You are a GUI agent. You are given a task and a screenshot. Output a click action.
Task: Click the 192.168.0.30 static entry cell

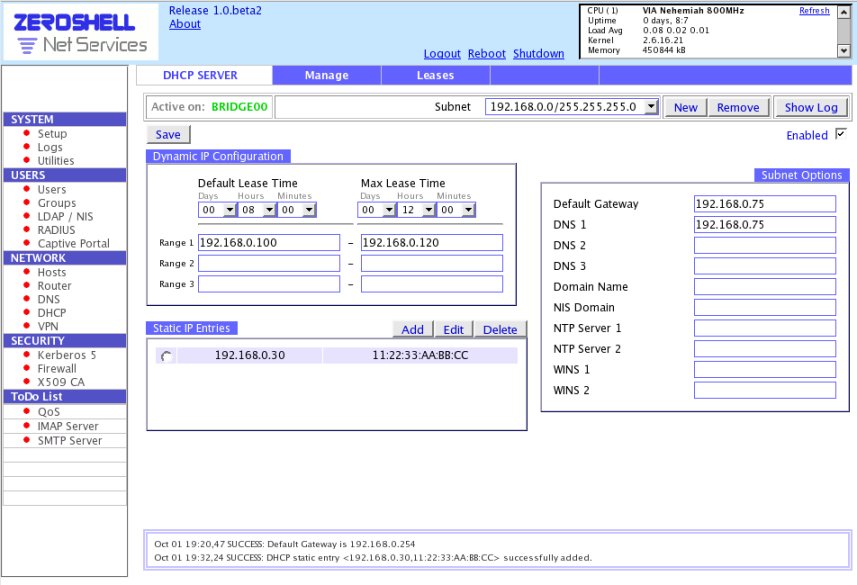(250, 355)
